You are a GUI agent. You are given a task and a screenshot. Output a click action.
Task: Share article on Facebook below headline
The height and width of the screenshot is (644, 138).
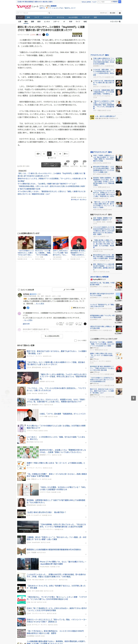pos(47,35)
